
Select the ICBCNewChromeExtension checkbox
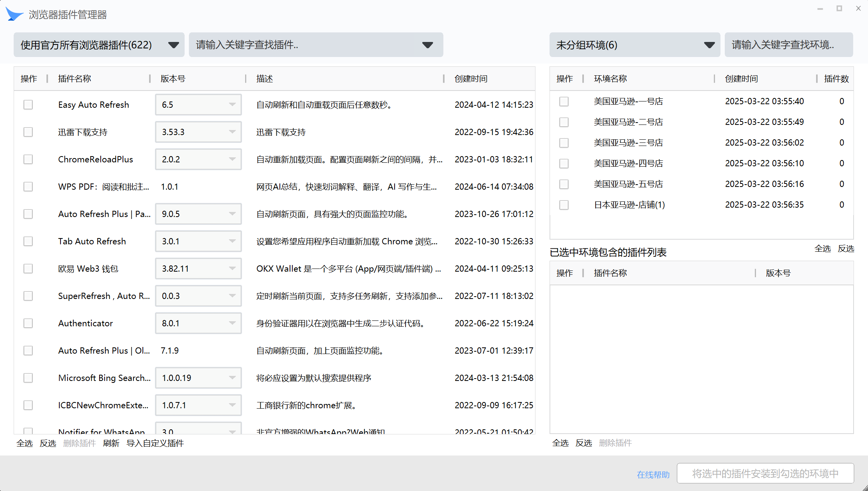[28, 405]
